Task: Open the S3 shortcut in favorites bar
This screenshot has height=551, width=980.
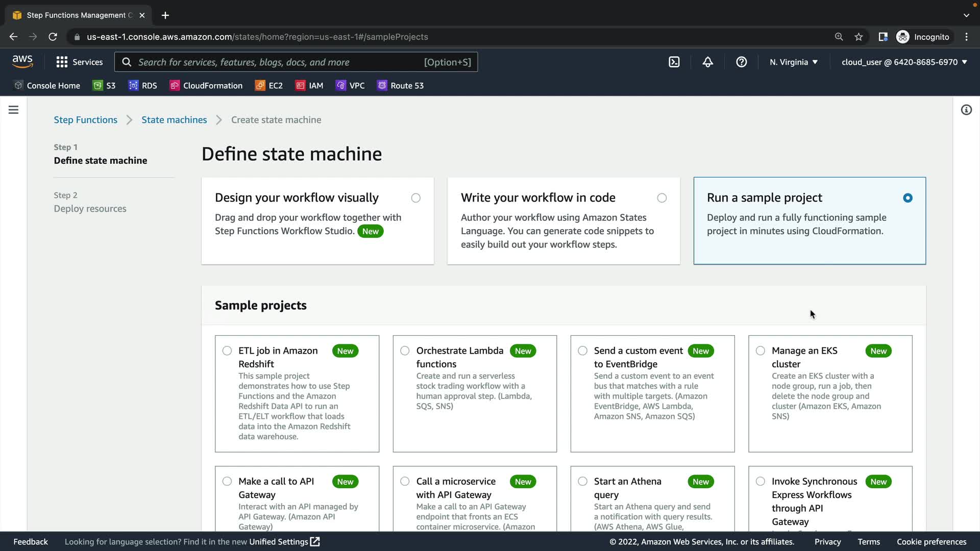Action: pos(105,86)
